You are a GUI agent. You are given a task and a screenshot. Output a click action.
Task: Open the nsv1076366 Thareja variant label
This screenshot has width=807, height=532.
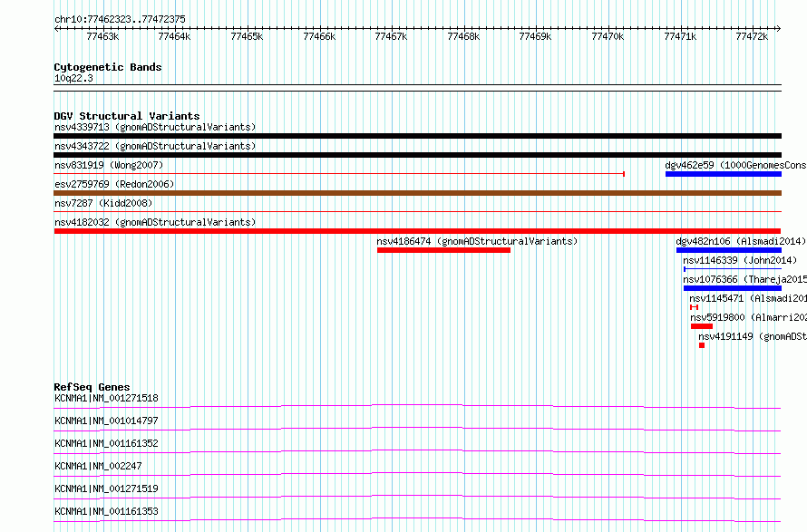click(x=744, y=279)
